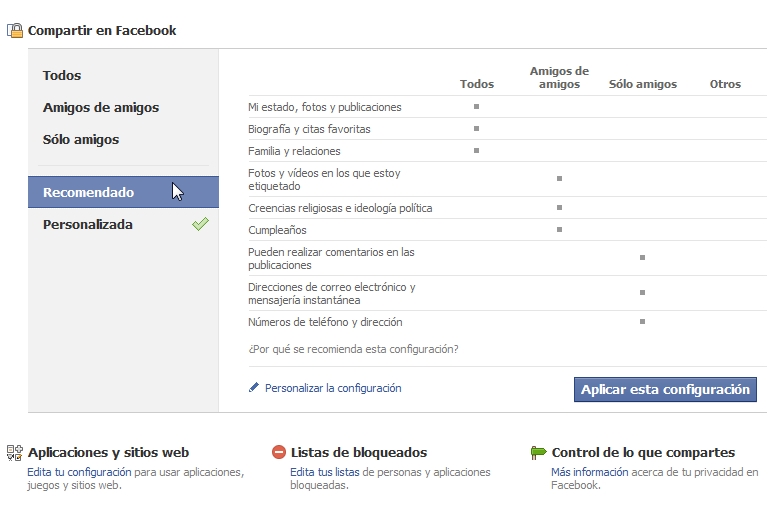Open the Edita tus listas link
774x517 pixels.
325,472
